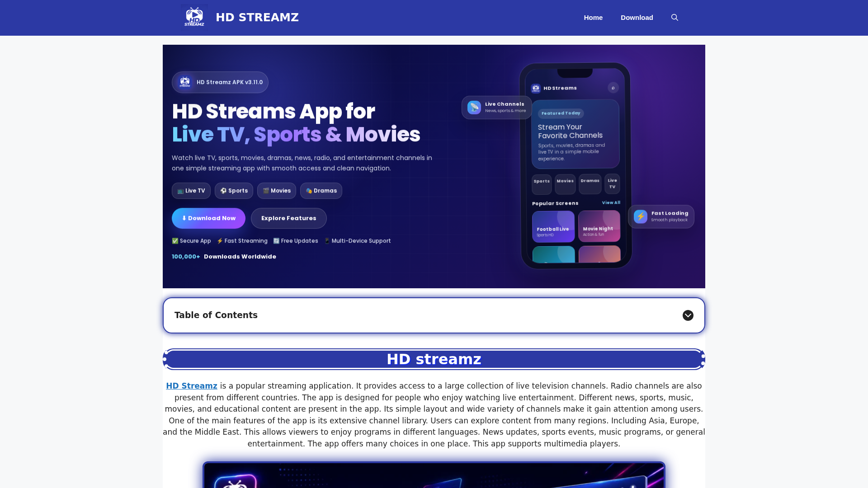Viewport: 868px width, 488px height.
Task: Click the Movie Night card in phone mockup
Action: [x=599, y=226]
